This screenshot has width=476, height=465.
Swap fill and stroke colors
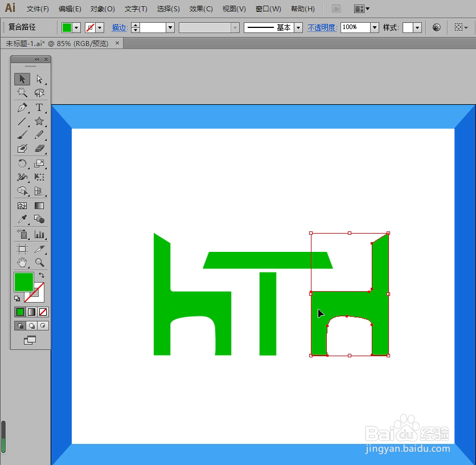[x=42, y=275]
